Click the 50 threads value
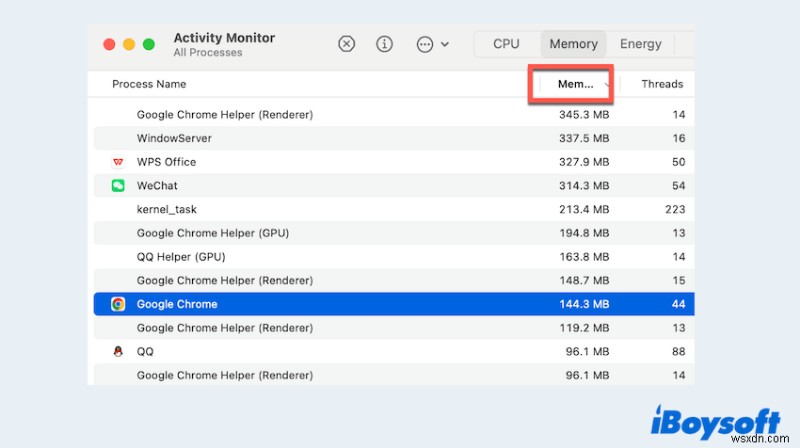The width and height of the screenshot is (800, 448). click(678, 162)
